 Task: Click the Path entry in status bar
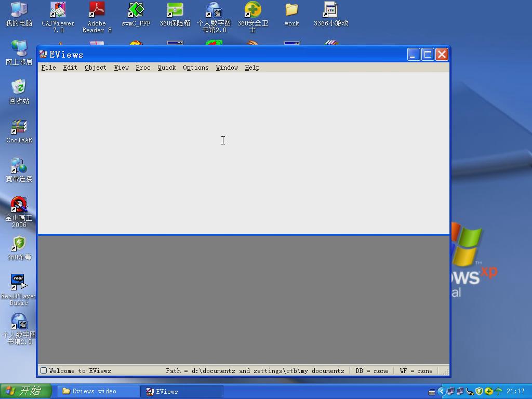(255, 371)
